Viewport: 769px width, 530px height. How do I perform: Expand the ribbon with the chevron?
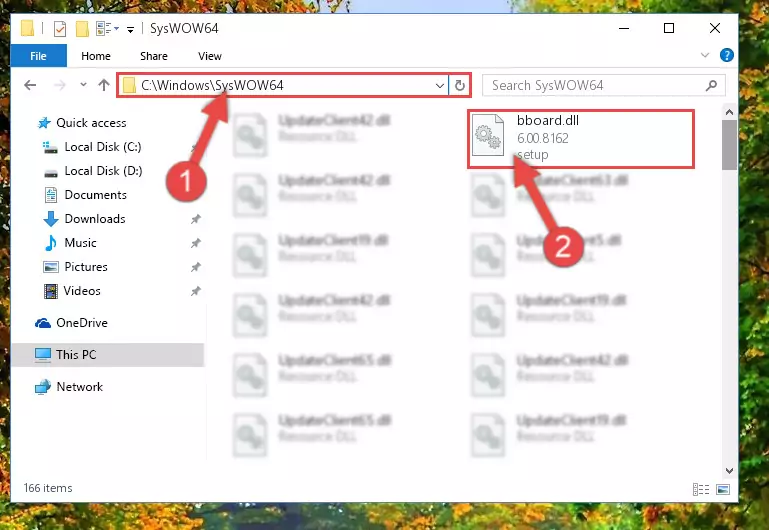pos(705,55)
